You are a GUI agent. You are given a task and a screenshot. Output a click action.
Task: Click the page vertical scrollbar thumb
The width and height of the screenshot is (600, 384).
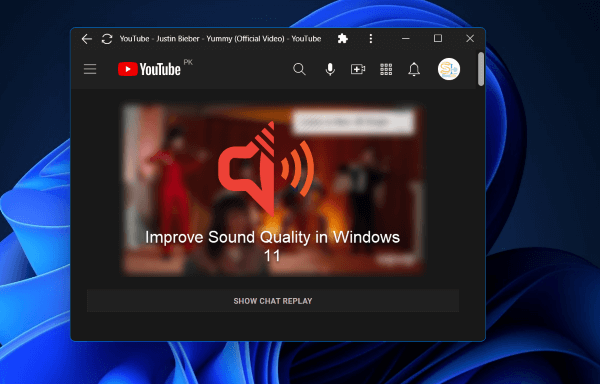(481, 69)
